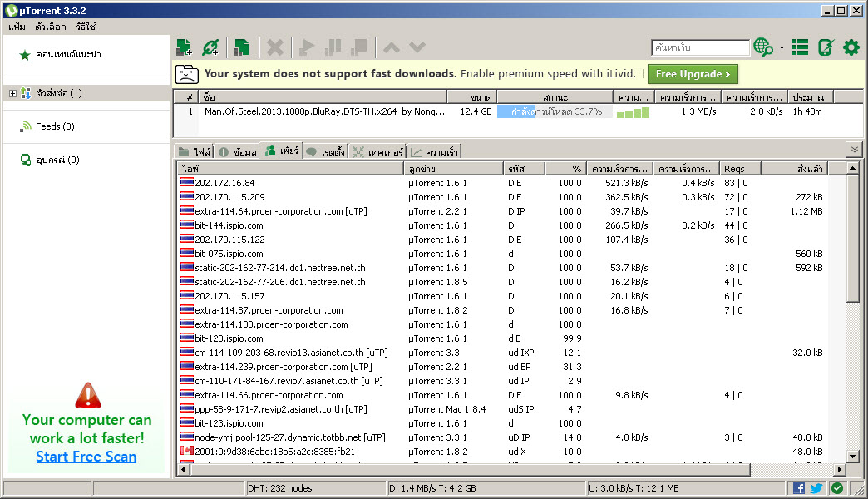This screenshot has height=499, width=868.
Task: Switch to the เรตติ้ง (Ratings) tab
Action: [x=326, y=151]
